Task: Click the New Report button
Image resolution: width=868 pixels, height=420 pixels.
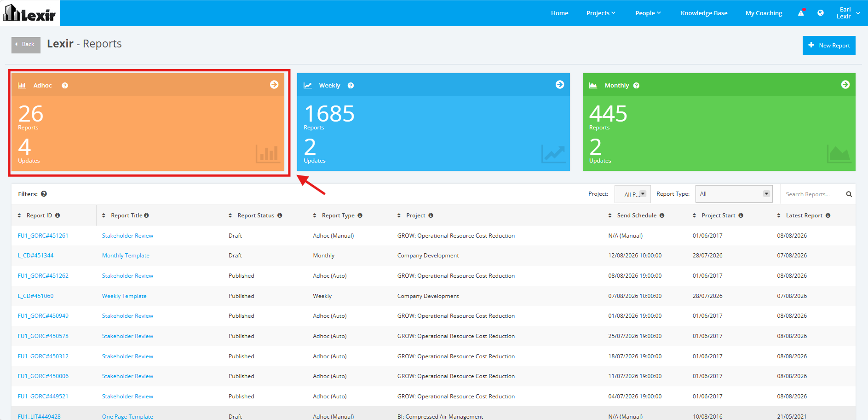Action: [x=829, y=46]
